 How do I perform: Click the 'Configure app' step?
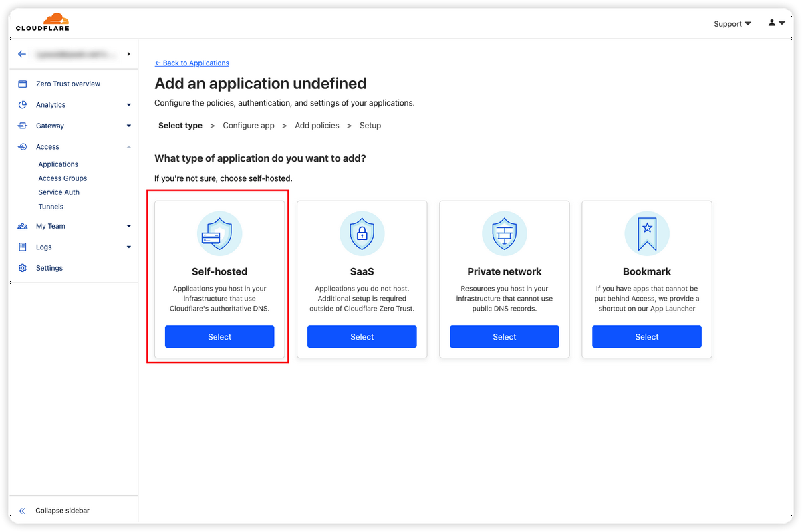249,125
